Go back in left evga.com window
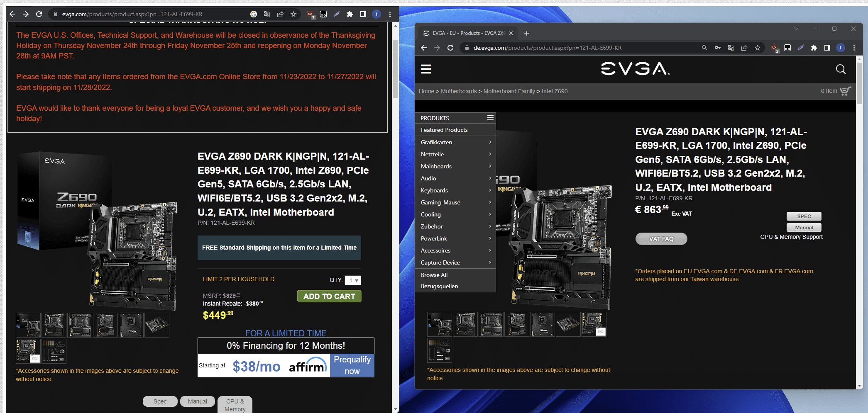Image resolution: width=868 pixels, height=413 pixels. pos(12,14)
